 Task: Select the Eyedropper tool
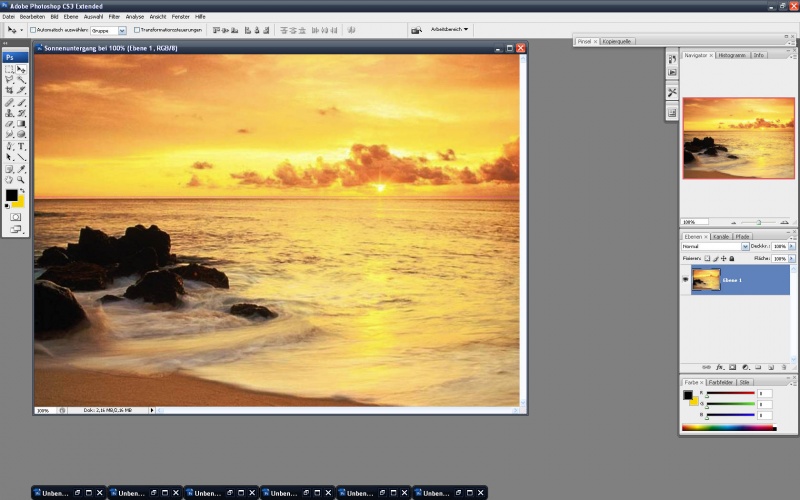click(21, 169)
